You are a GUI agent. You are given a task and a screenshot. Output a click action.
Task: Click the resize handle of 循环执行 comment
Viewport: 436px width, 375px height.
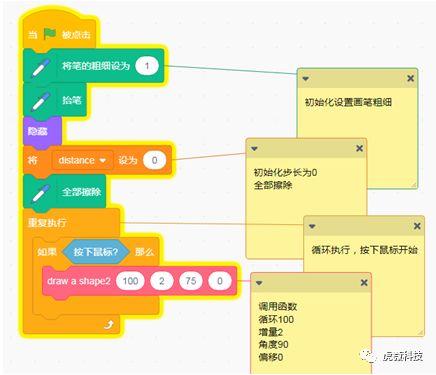[420, 332]
